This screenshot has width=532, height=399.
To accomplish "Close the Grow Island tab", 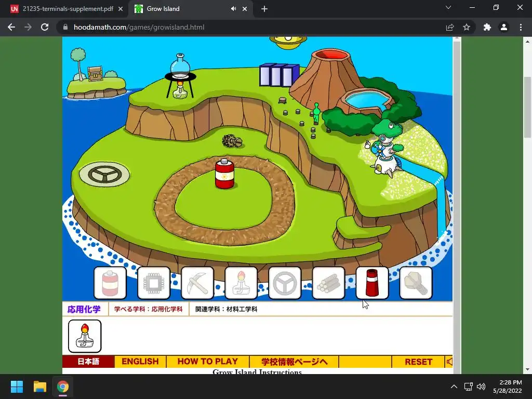I will 245,9.
